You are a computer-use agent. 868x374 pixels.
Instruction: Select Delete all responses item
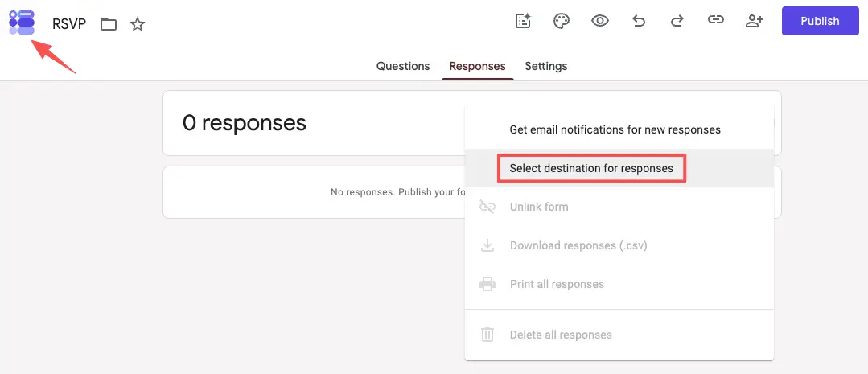tap(619, 335)
